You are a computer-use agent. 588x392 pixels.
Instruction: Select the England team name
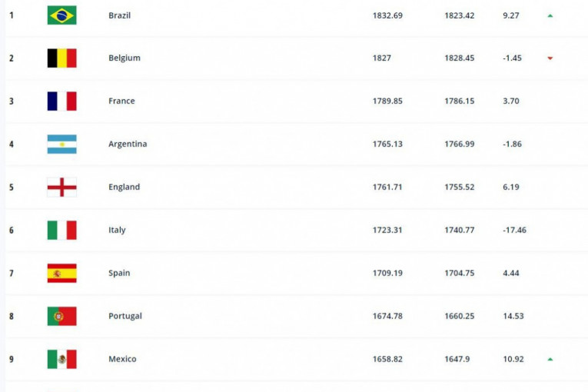[125, 188]
